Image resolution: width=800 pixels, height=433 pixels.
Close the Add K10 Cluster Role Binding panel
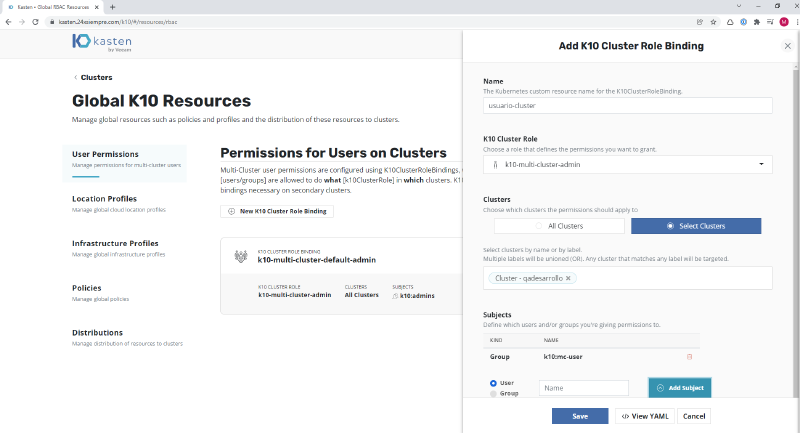tap(788, 46)
